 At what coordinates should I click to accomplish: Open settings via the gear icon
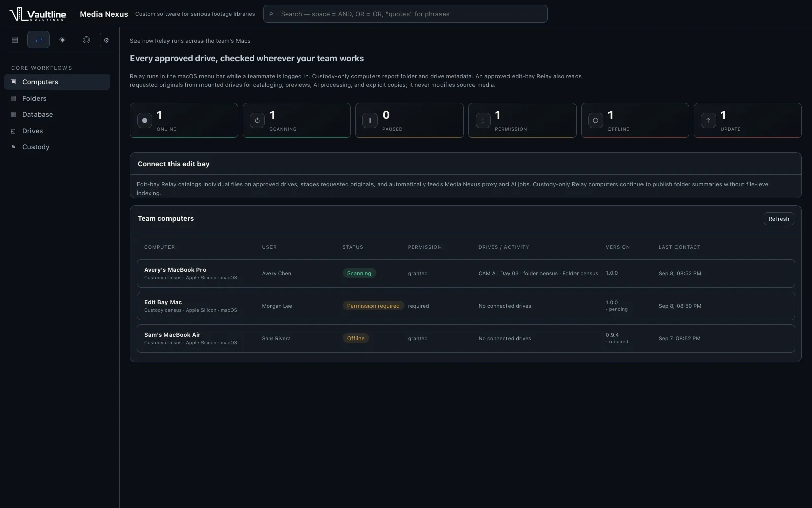click(106, 40)
